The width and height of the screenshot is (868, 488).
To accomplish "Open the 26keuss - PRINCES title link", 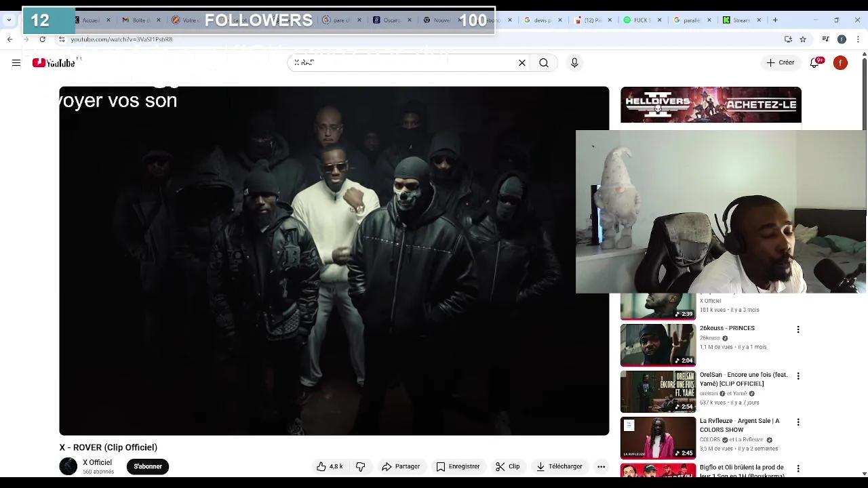I will (727, 328).
